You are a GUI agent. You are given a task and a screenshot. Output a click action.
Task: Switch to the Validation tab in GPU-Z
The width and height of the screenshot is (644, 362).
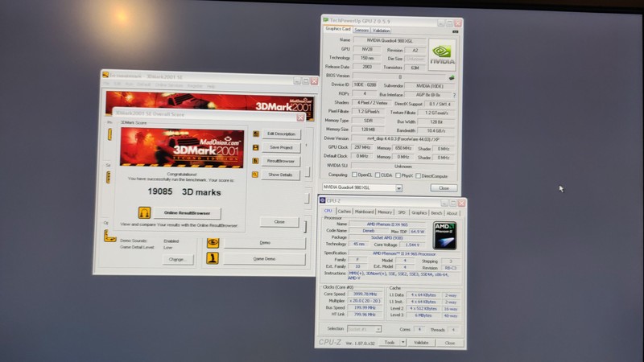[381, 31]
